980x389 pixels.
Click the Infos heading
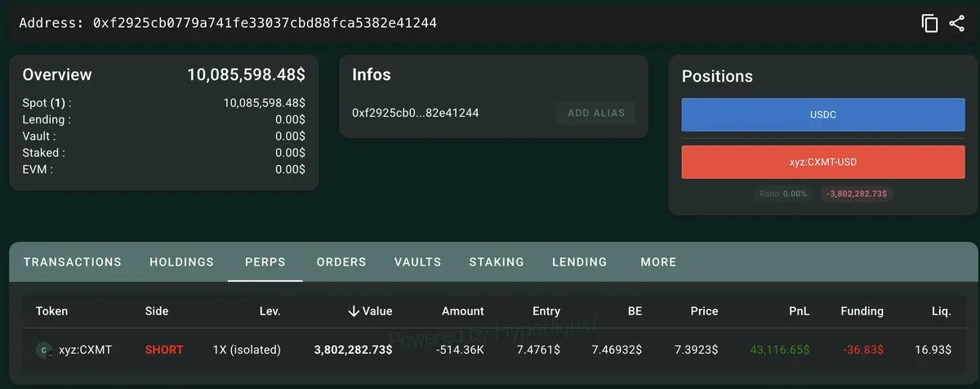pyautogui.click(x=372, y=74)
